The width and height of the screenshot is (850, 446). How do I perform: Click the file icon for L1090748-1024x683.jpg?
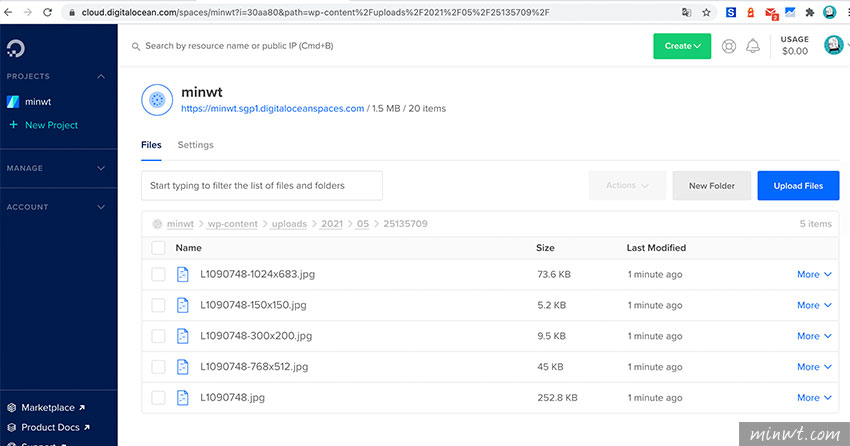tap(183, 274)
